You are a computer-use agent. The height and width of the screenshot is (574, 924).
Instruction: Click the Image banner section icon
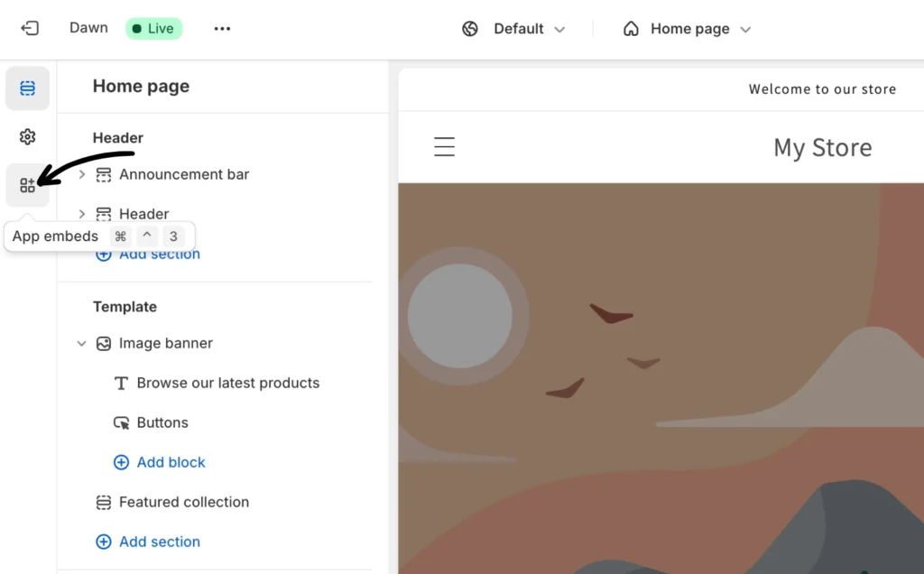click(x=104, y=344)
